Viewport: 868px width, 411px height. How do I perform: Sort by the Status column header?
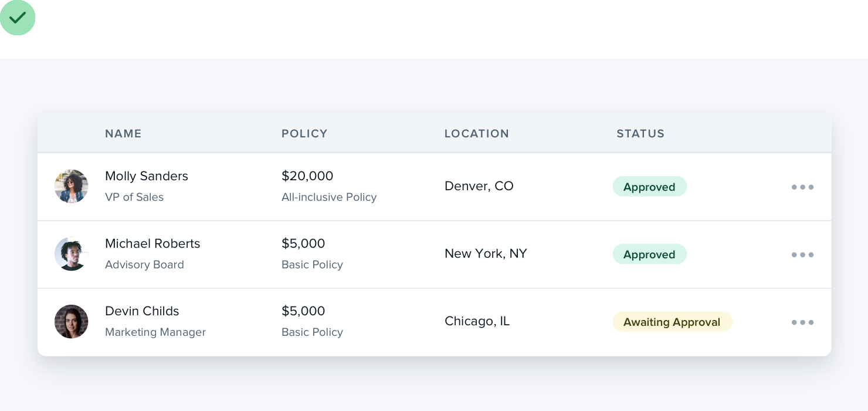click(640, 134)
